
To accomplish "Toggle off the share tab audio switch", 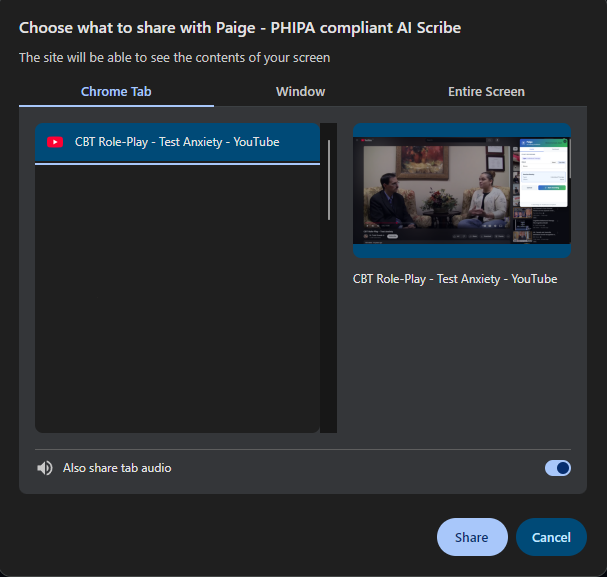I will 557,468.
